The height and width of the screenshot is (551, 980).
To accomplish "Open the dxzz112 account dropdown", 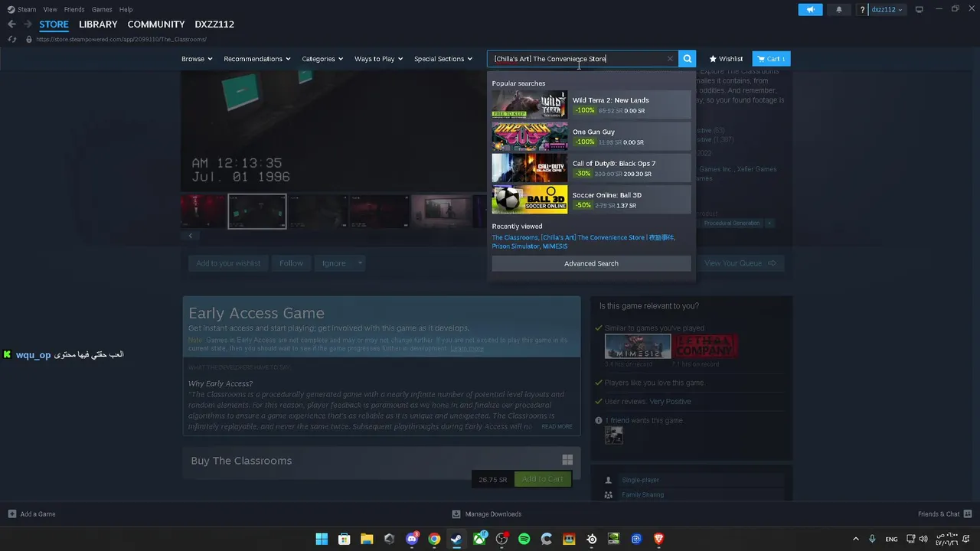I will click(x=887, y=9).
